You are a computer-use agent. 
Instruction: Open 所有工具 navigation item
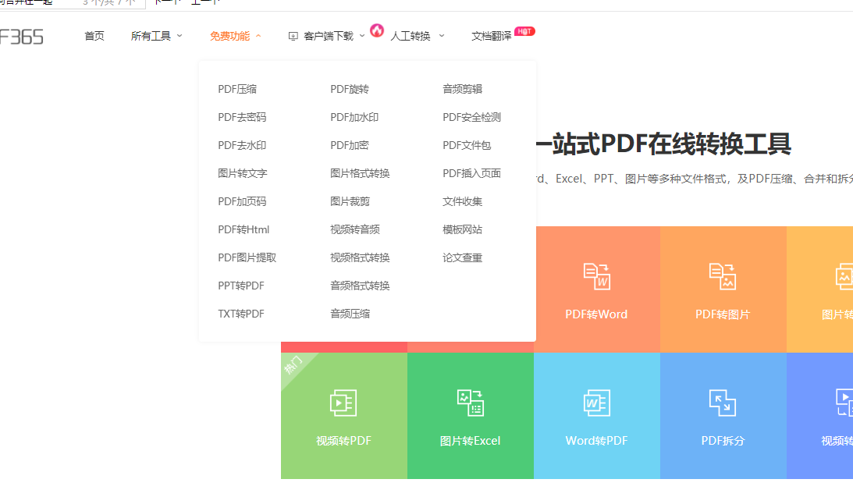[x=151, y=36]
